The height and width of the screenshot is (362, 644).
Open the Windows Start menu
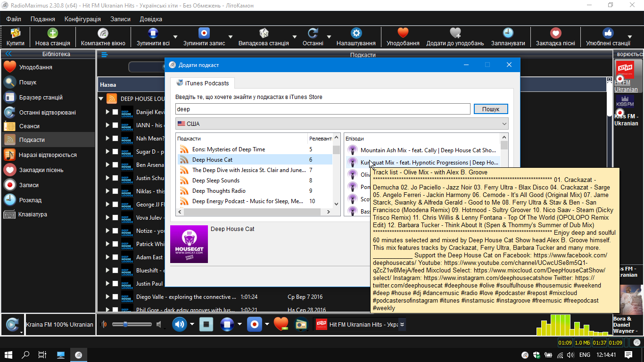tap(8, 355)
